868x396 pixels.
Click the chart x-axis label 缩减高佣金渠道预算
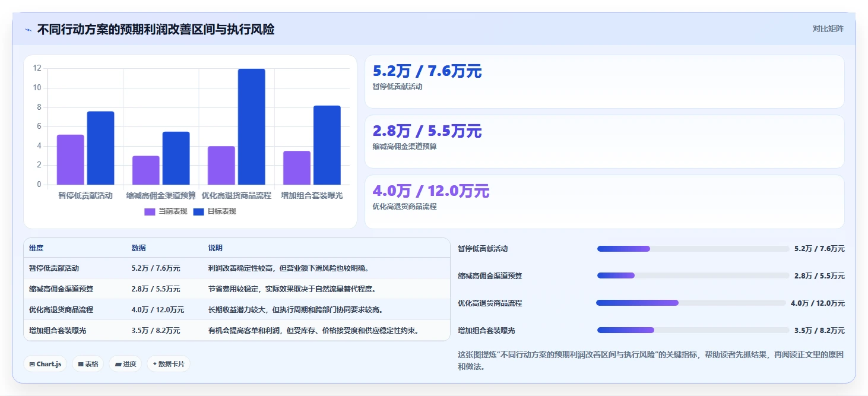pyautogui.click(x=161, y=195)
